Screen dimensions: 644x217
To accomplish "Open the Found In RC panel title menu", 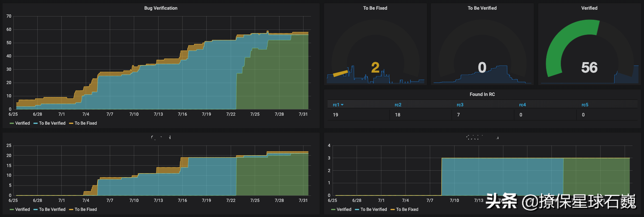I will (x=482, y=94).
